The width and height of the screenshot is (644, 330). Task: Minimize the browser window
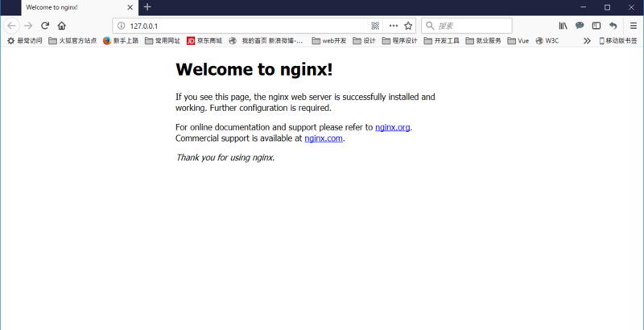click(583, 7)
